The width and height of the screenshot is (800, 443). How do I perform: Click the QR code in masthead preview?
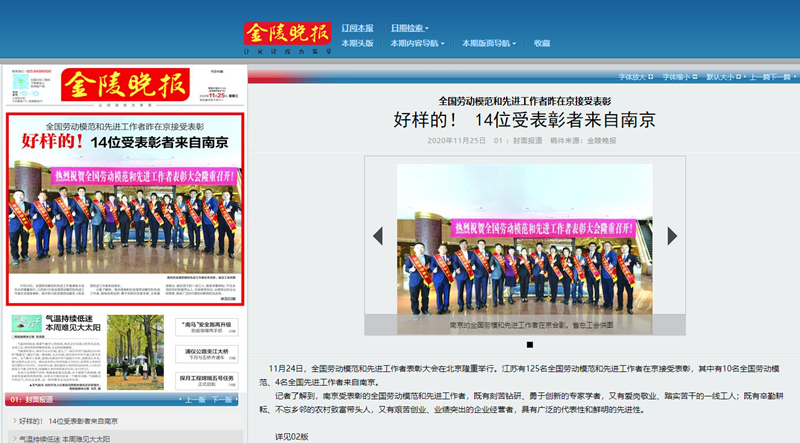tap(20, 81)
